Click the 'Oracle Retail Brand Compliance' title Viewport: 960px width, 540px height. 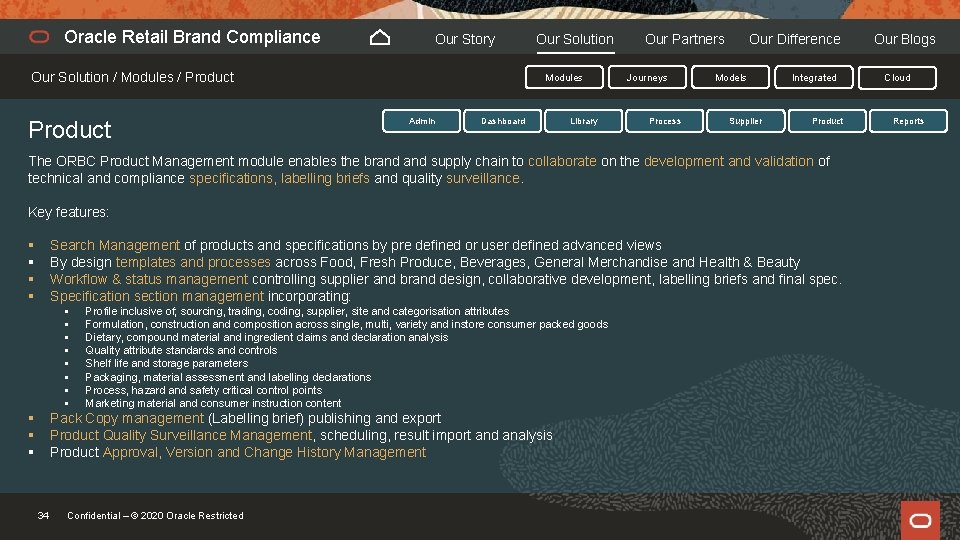point(192,37)
